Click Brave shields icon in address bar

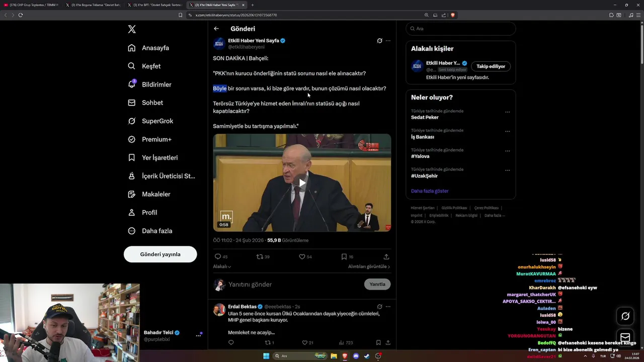(452, 15)
